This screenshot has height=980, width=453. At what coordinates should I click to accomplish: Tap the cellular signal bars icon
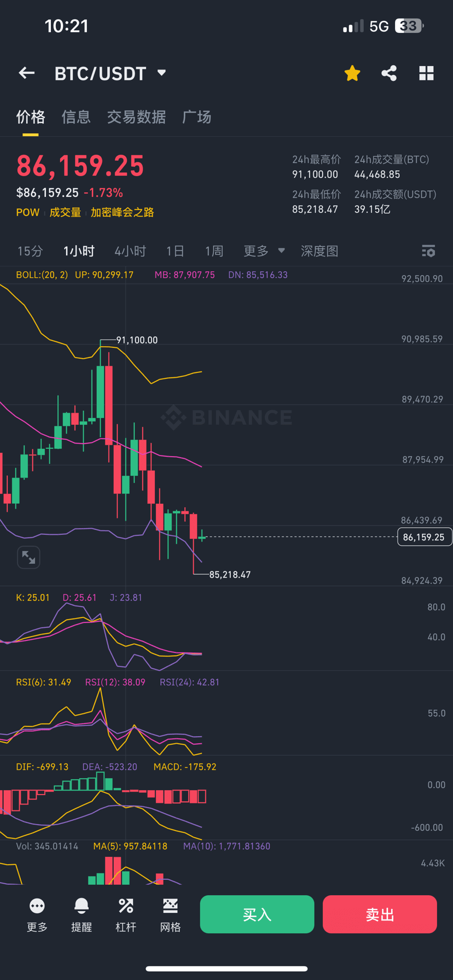[x=353, y=26]
